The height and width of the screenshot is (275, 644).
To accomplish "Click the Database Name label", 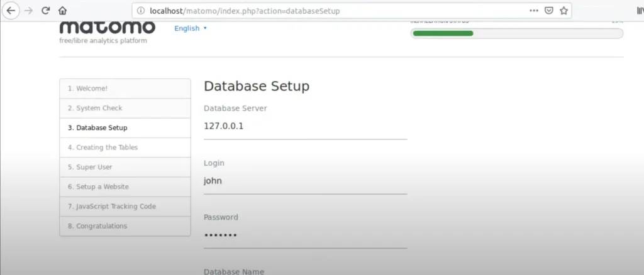I will [234, 271].
